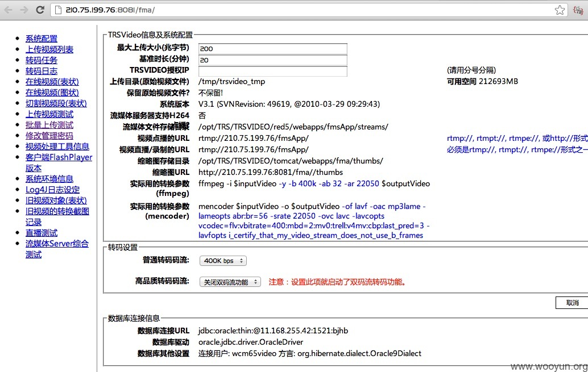Open 切割视频段(表状) link
This screenshot has height=372, width=588.
[x=56, y=103]
